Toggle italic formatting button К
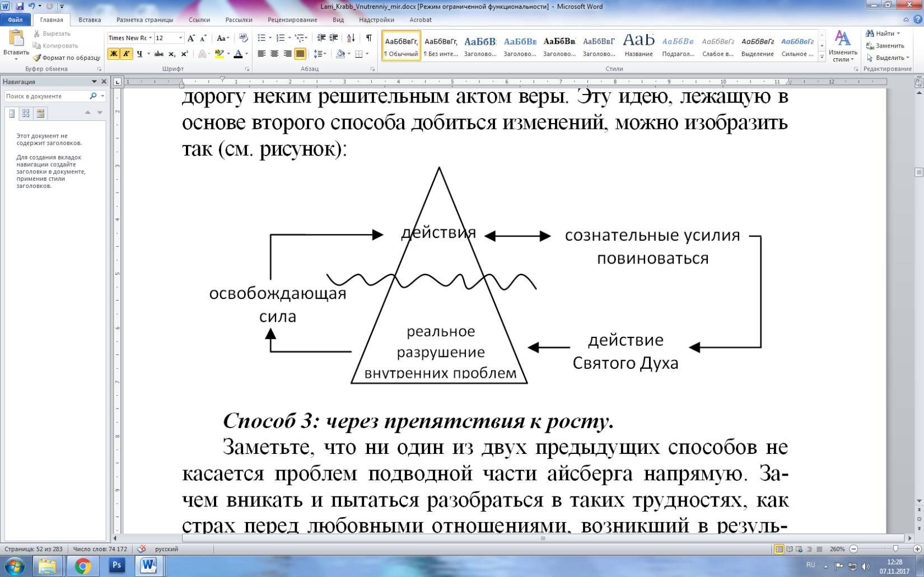 126,54
